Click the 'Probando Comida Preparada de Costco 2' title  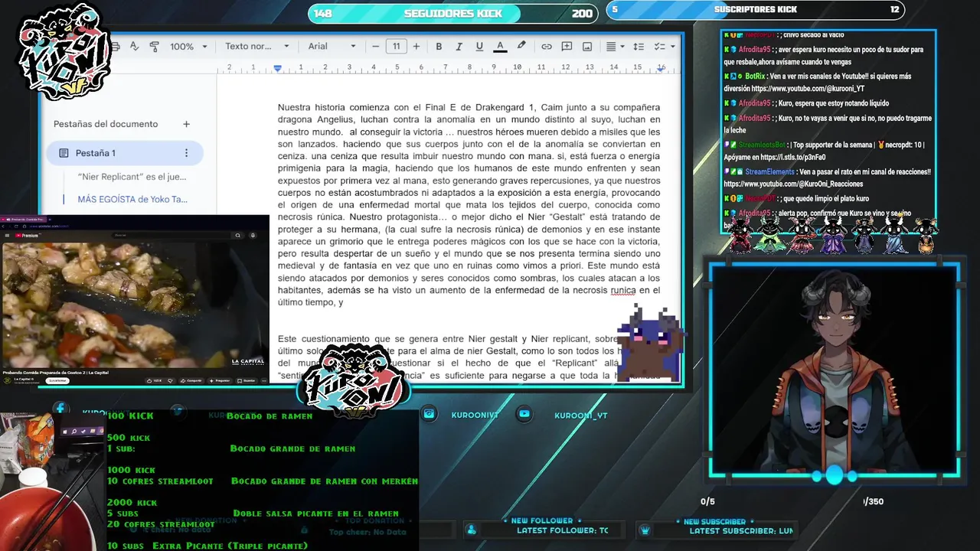click(x=56, y=373)
